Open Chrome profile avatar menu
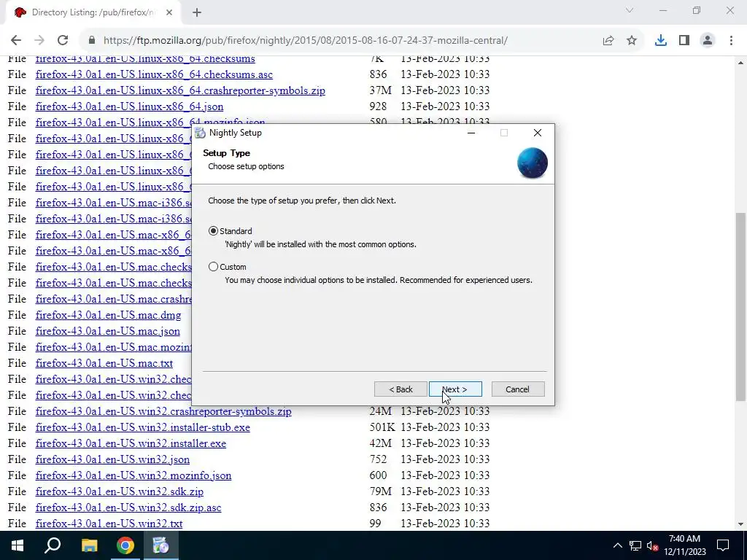 pyautogui.click(x=708, y=41)
